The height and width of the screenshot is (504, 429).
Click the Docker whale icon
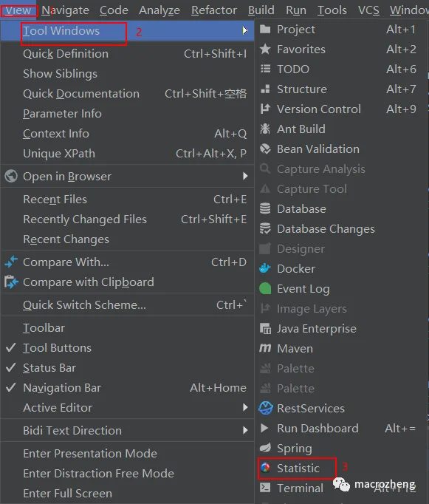pos(265,268)
